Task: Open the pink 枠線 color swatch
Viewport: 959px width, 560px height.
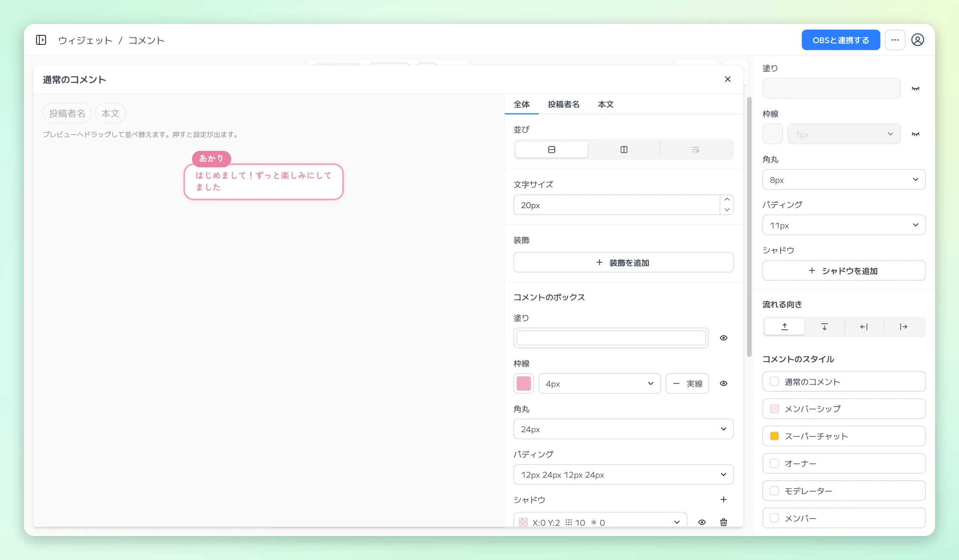Action: [523, 383]
